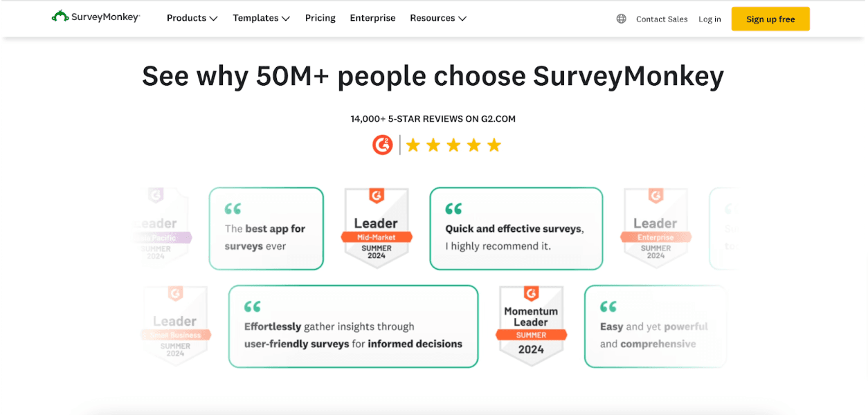Click the Log in link

pos(709,19)
